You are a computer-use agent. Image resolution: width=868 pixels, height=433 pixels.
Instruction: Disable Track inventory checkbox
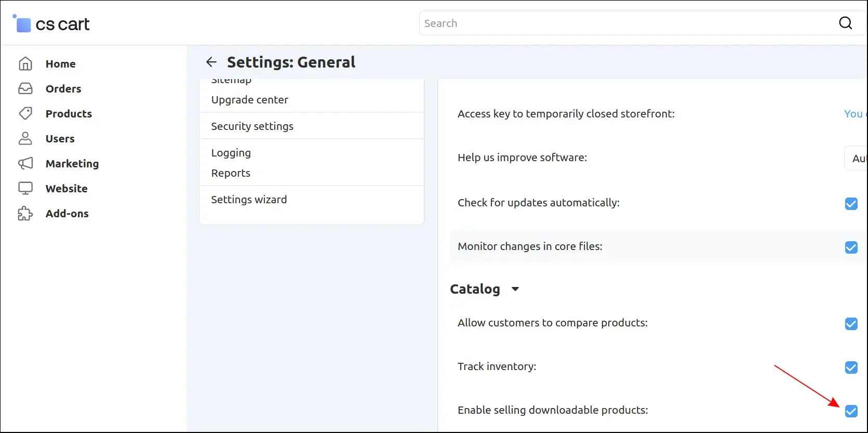(x=851, y=368)
